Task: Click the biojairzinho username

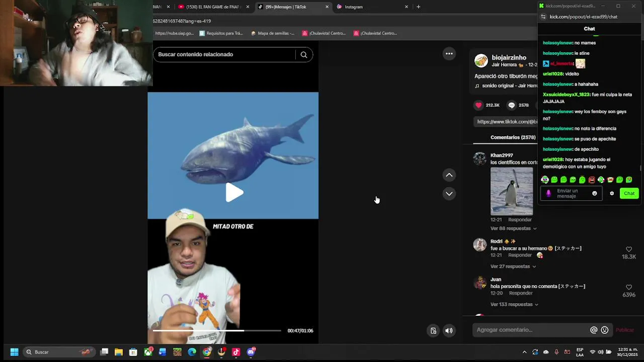Action: click(x=509, y=58)
